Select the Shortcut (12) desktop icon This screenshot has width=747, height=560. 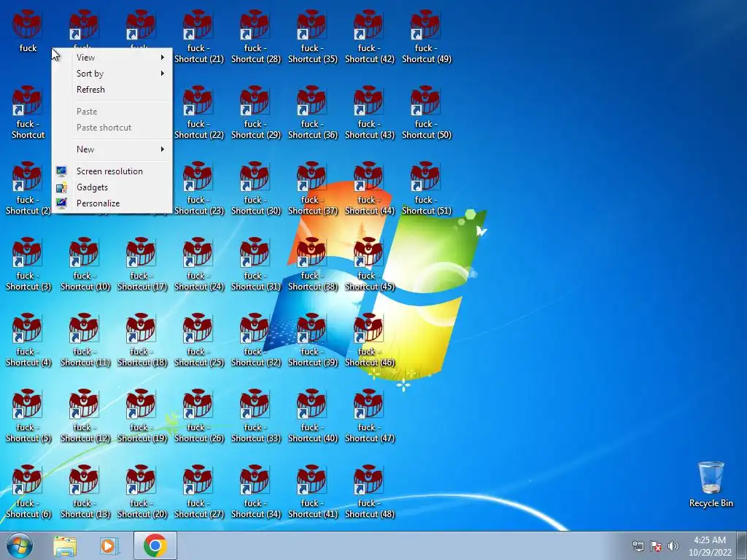click(x=85, y=416)
